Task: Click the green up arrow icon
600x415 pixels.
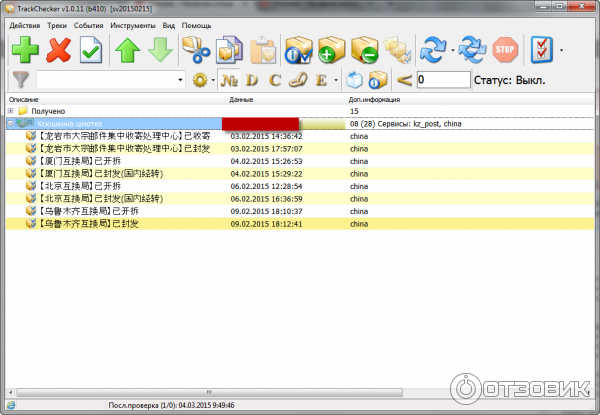Action: 127,49
